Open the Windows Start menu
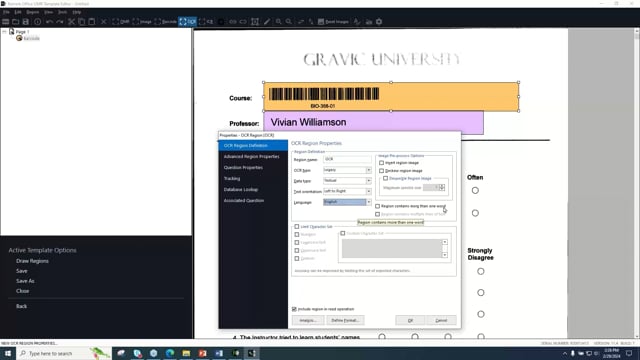Image resolution: width=640 pixels, height=360 pixels. [x=8, y=353]
